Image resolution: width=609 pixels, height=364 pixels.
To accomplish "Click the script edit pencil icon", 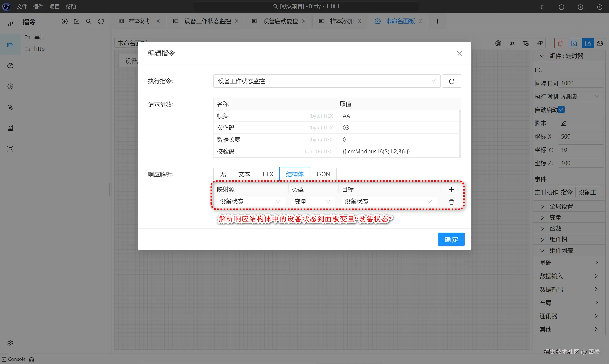I will click(x=564, y=123).
